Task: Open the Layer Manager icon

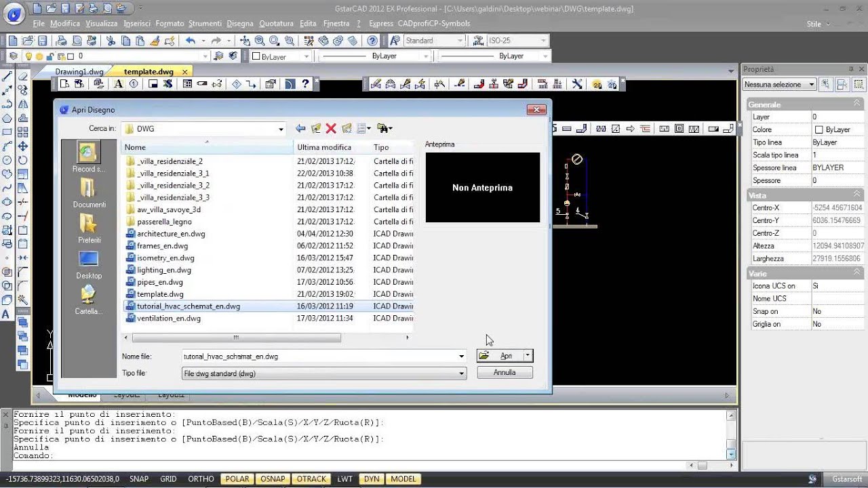Action: (x=13, y=56)
